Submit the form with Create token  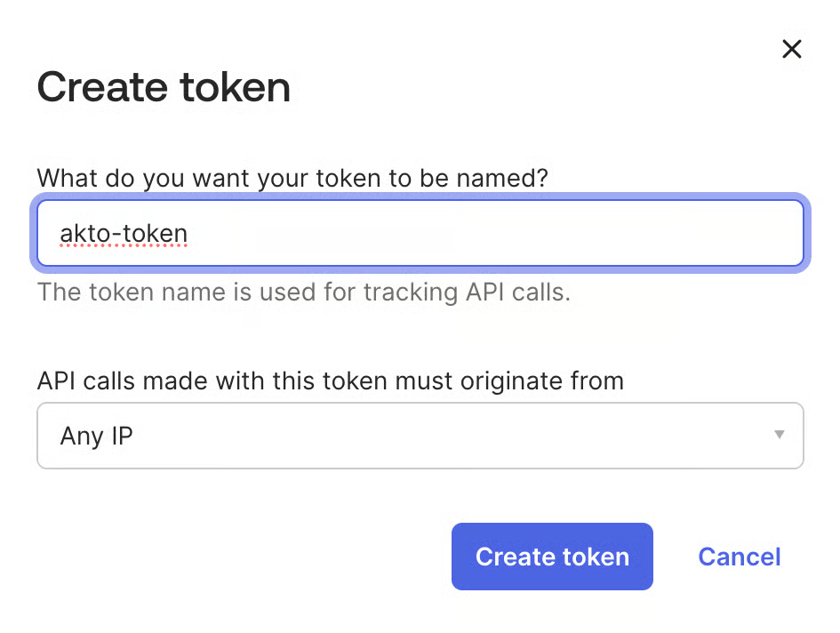pos(552,557)
